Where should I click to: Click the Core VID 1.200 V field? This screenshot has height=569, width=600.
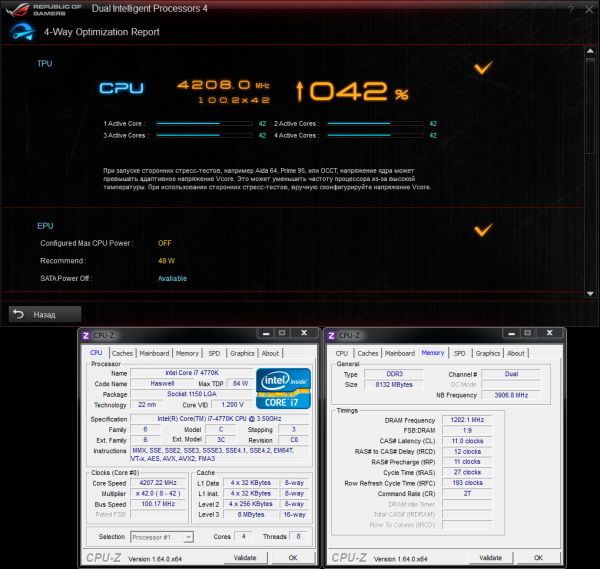click(232, 404)
